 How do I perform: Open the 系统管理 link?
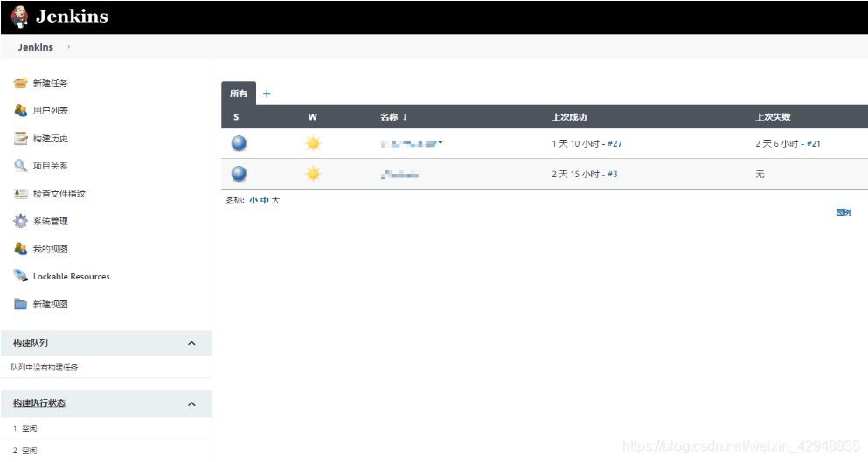coord(51,221)
